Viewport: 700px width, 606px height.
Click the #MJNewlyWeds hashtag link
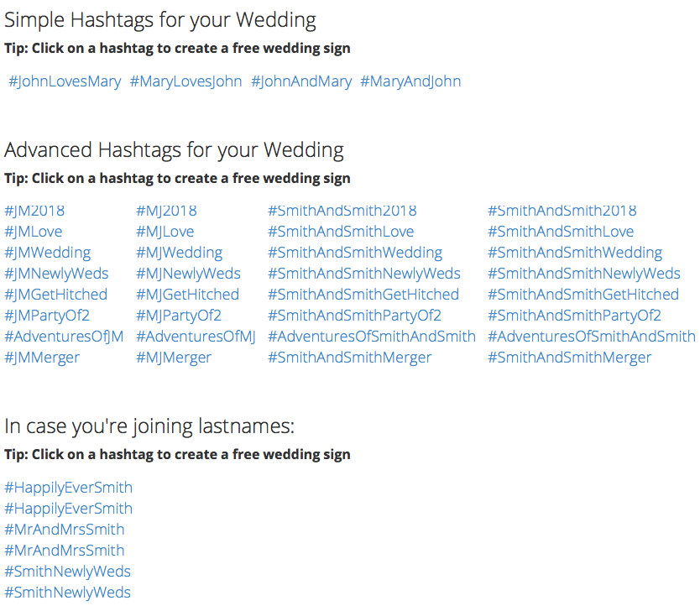(x=188, y=274)
